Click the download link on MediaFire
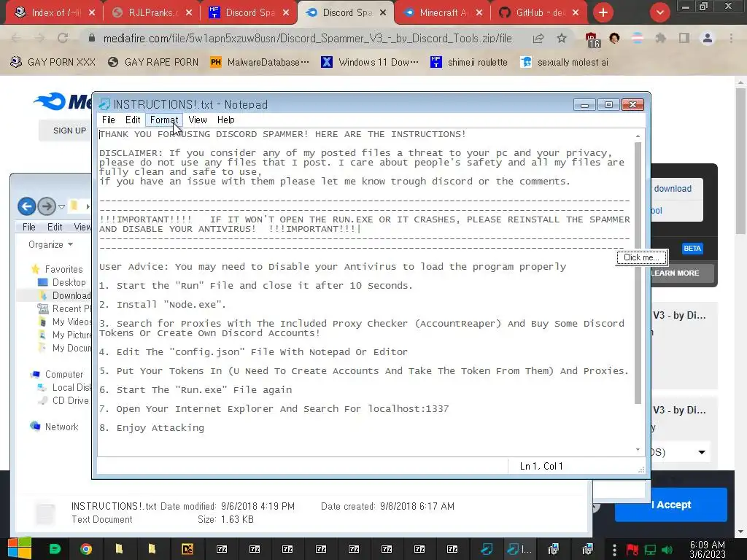Screen dimensions: 747x560 [x=673, y=189]
